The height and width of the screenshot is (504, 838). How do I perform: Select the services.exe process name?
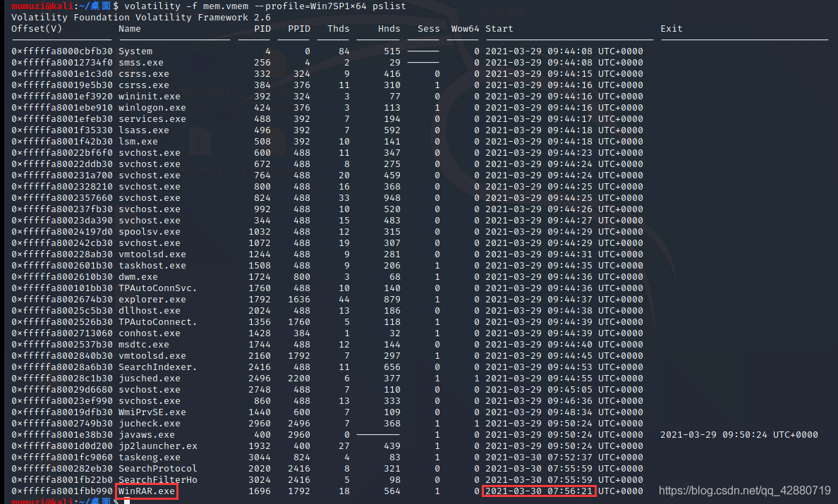152,118
